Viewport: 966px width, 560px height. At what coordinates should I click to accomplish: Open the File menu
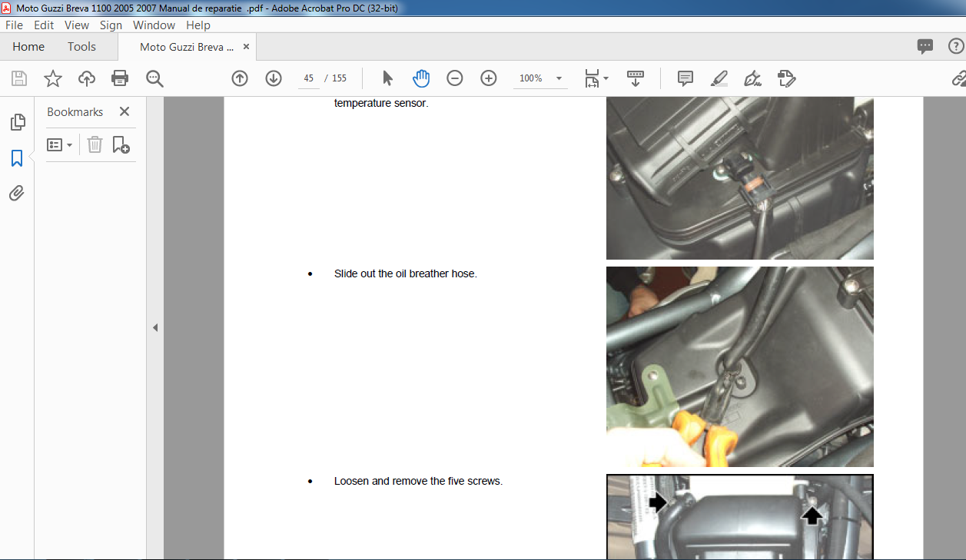(14, 25)
